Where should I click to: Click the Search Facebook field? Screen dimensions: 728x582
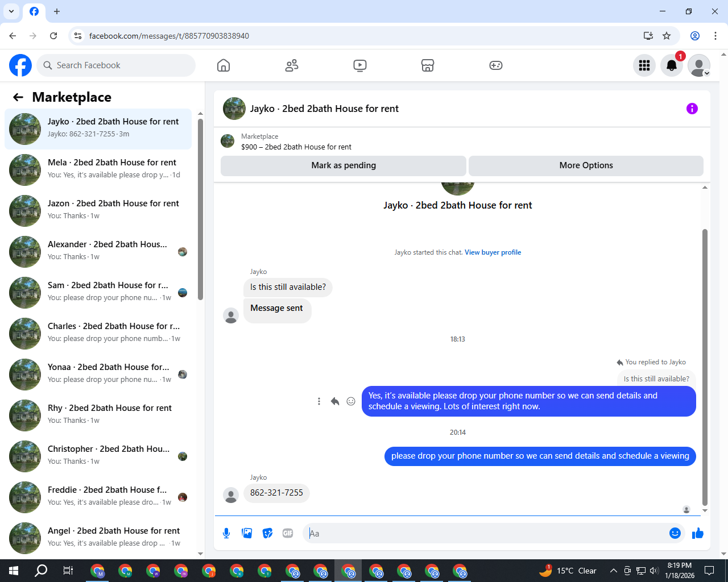point(116,65)
